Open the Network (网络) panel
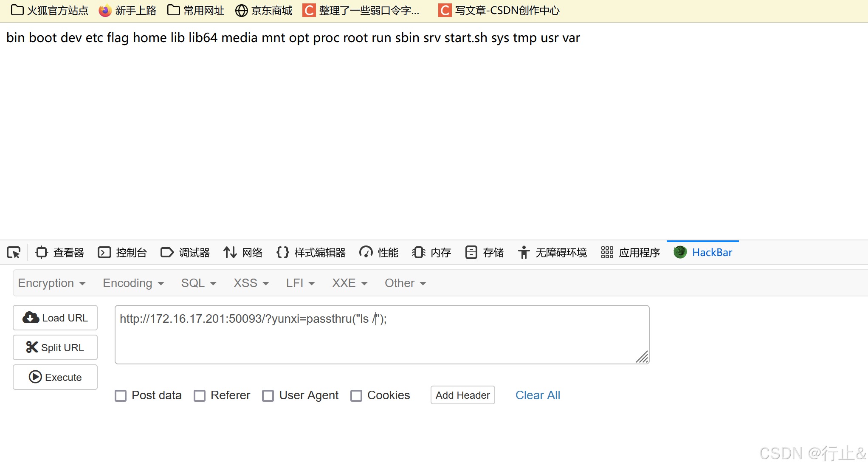The height and width of the screenshot is (468, 868). pos(243,253)
